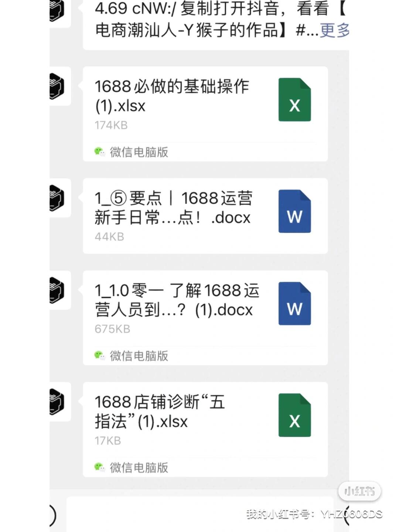Tap 微信电脑版 label under 1688店铺诊断 file

click(x=139, y=467)
